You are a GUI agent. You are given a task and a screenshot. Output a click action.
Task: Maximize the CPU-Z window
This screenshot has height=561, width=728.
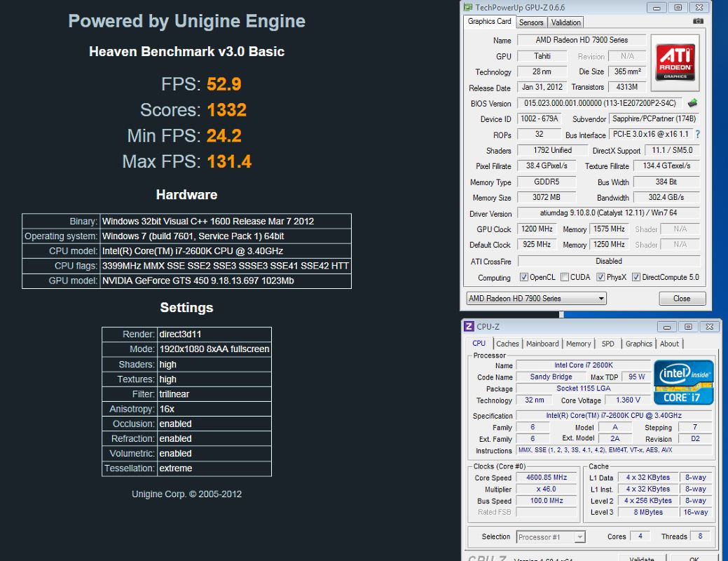point(688,327)
